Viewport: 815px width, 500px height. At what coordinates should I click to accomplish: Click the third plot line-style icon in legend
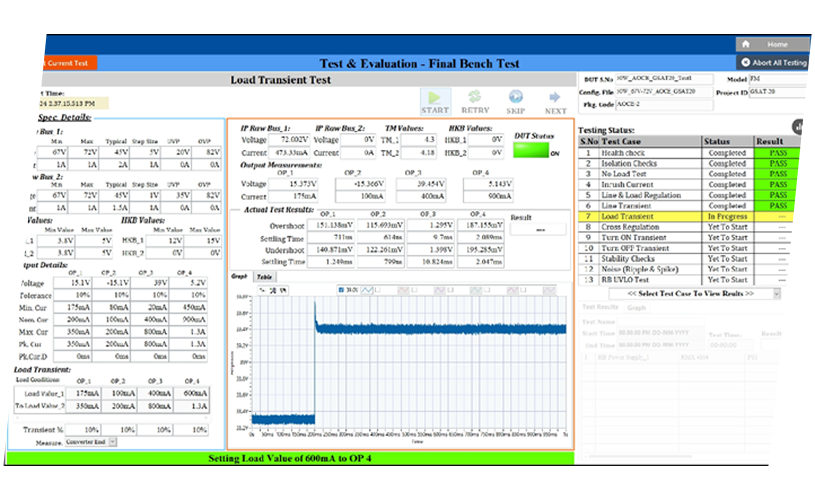[x=440, y=290]
